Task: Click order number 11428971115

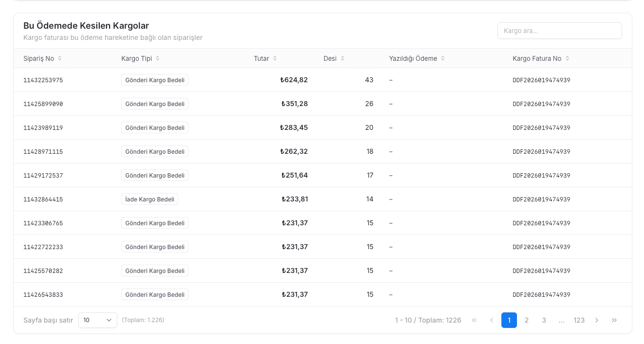Action: [x=43, y=152]
